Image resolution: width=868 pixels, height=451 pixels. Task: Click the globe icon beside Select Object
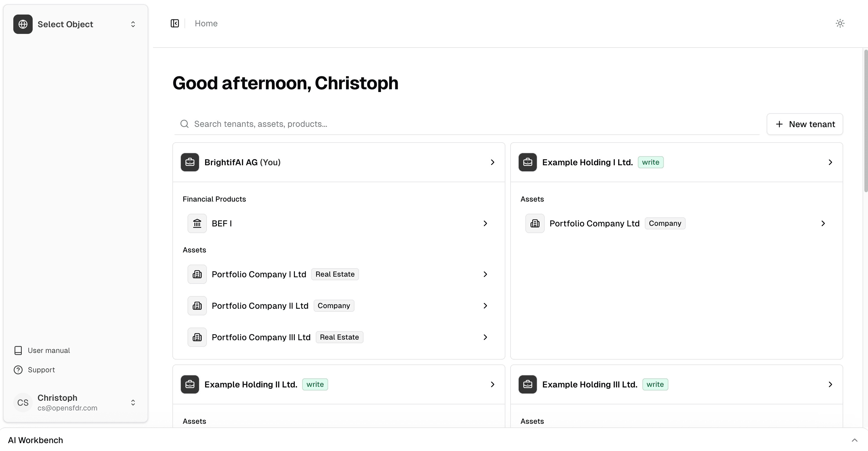point(23,24)
